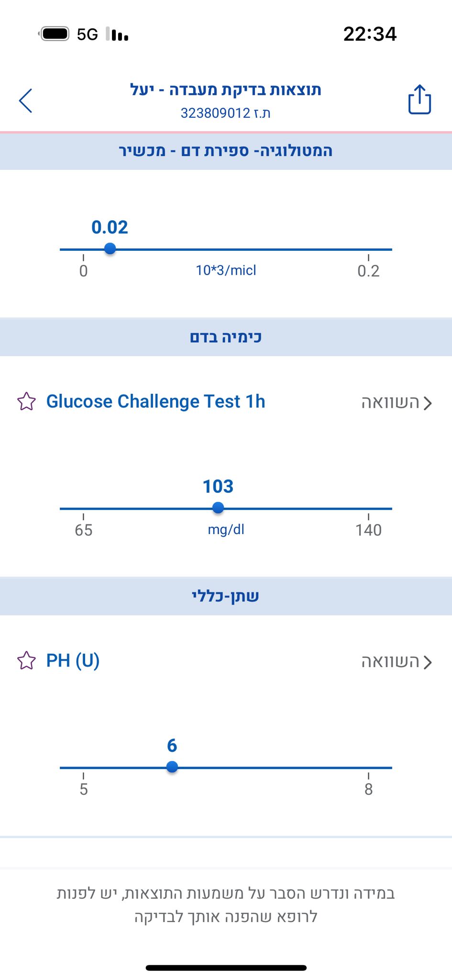Open comparison for PH (U)
Screen dimensions: 452x980
(397, 662)
